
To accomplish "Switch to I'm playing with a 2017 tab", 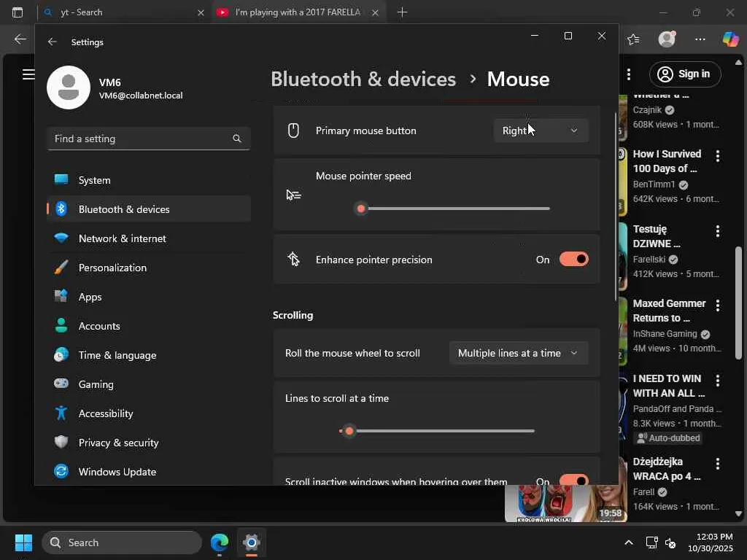I will pyautogui.click(x=298, y=12).
